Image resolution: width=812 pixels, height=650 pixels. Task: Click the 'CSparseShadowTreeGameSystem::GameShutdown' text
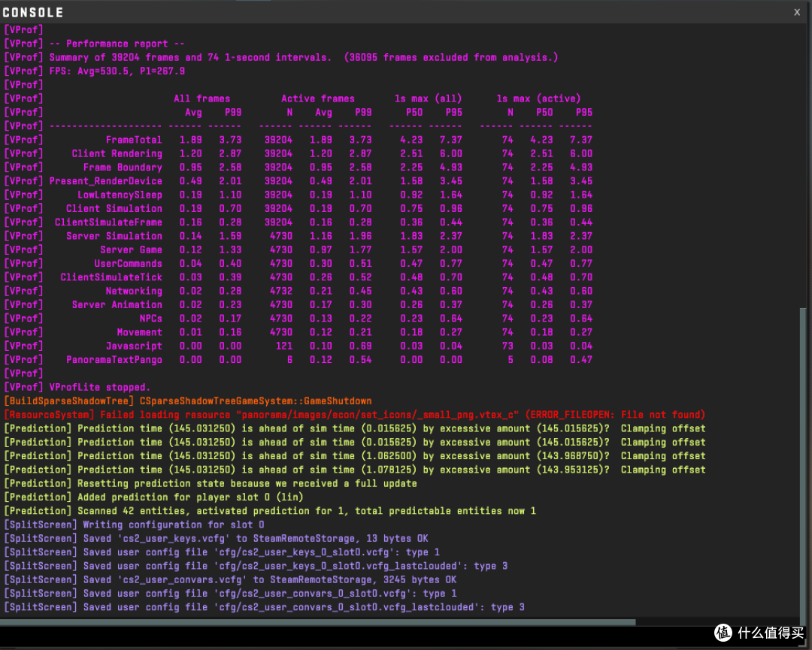(256, 401)
